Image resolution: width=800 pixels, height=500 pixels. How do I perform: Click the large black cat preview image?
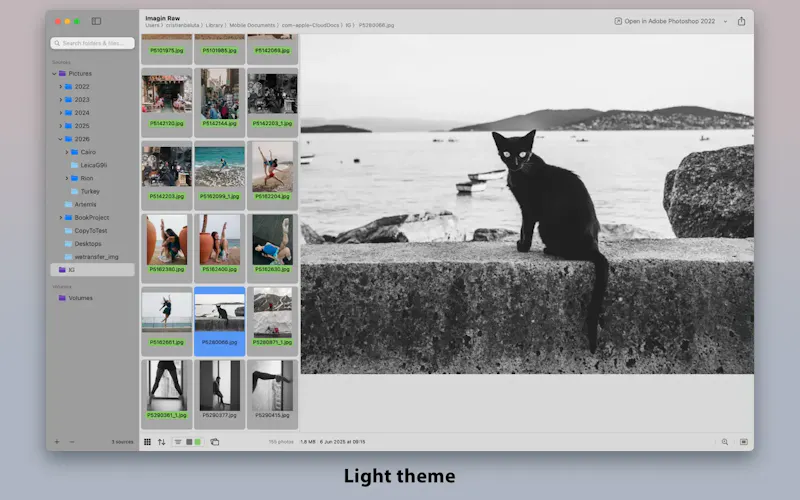click(527, 204)
